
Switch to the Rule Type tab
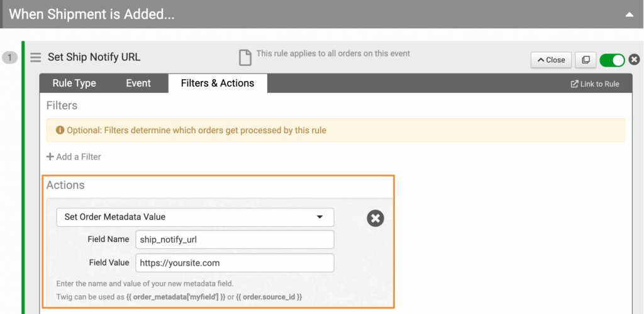coord(74,84)
